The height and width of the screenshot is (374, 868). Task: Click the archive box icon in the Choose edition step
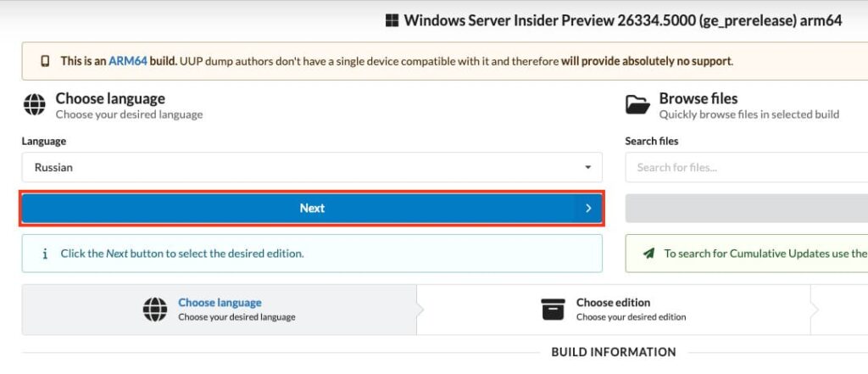point(553,310)
